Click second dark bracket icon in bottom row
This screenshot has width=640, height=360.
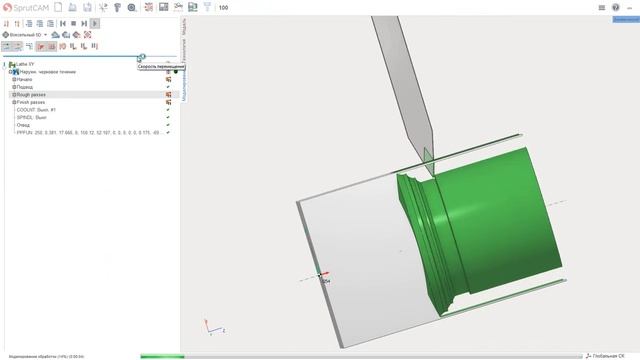pyautogui.click(x=84, y=47)
